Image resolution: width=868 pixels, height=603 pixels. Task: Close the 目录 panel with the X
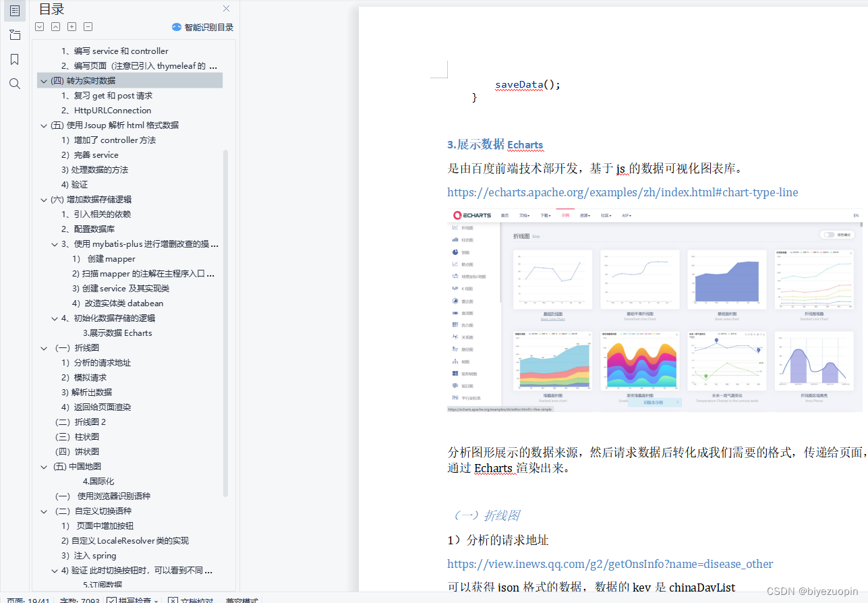(226, 9)
